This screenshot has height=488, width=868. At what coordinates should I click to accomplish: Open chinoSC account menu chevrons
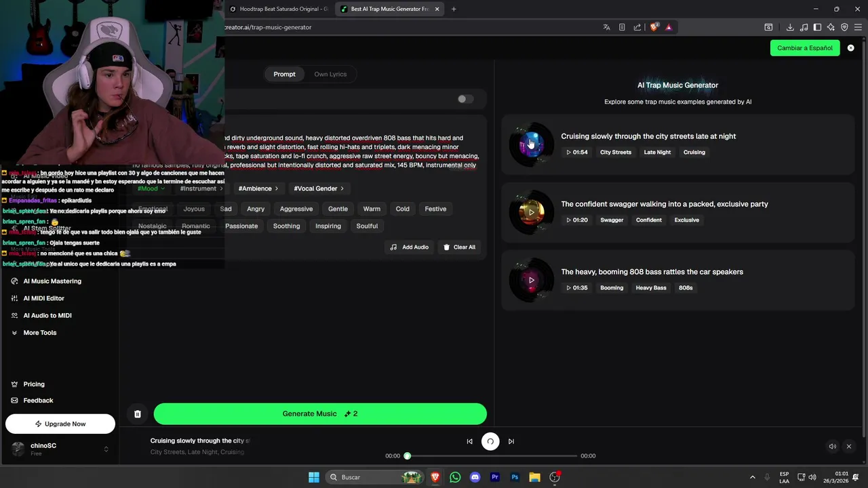pos(106,449)
